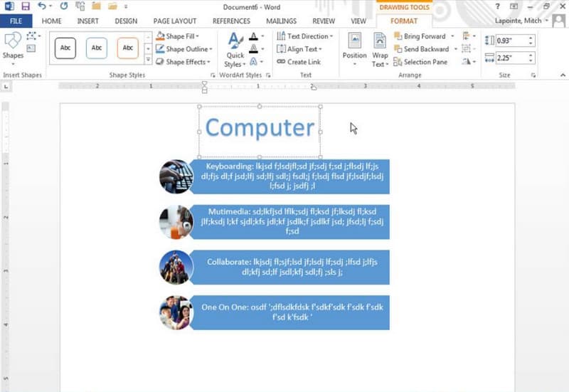Click the Save icon in Quick Access Toolbar
The height and width of the screenshot is (392, 569).
coord(26,6)
